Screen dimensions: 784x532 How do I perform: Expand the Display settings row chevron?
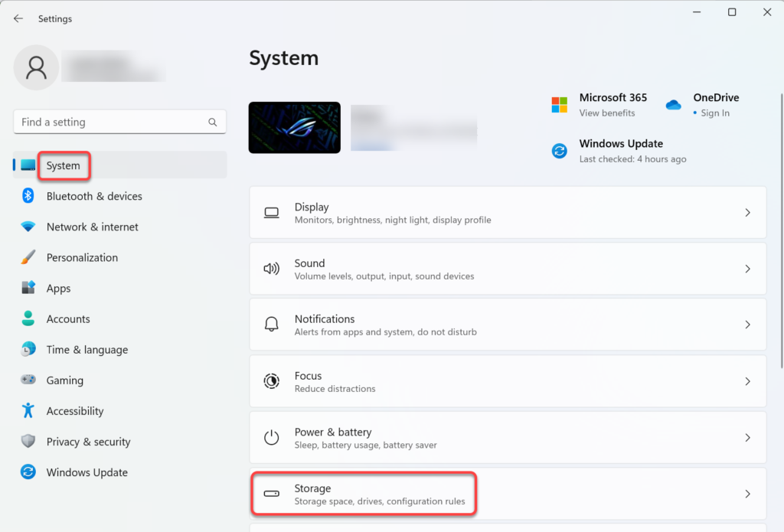(x=748, y=212)
